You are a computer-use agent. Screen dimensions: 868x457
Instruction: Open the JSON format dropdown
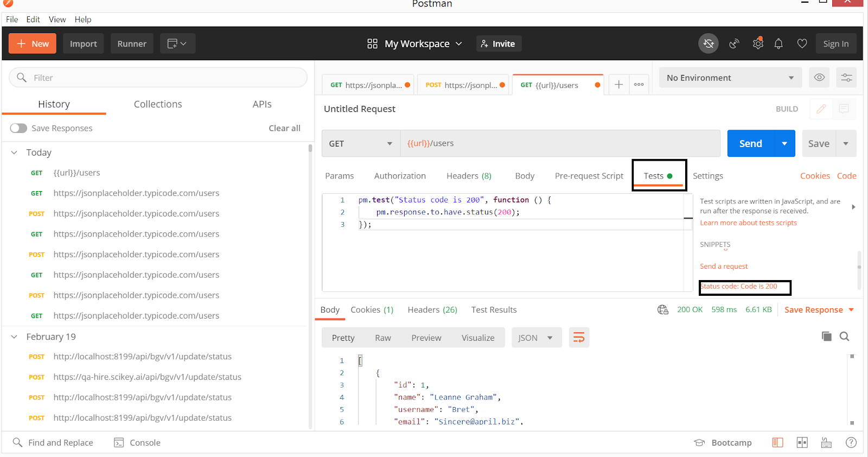pos(536,338)
